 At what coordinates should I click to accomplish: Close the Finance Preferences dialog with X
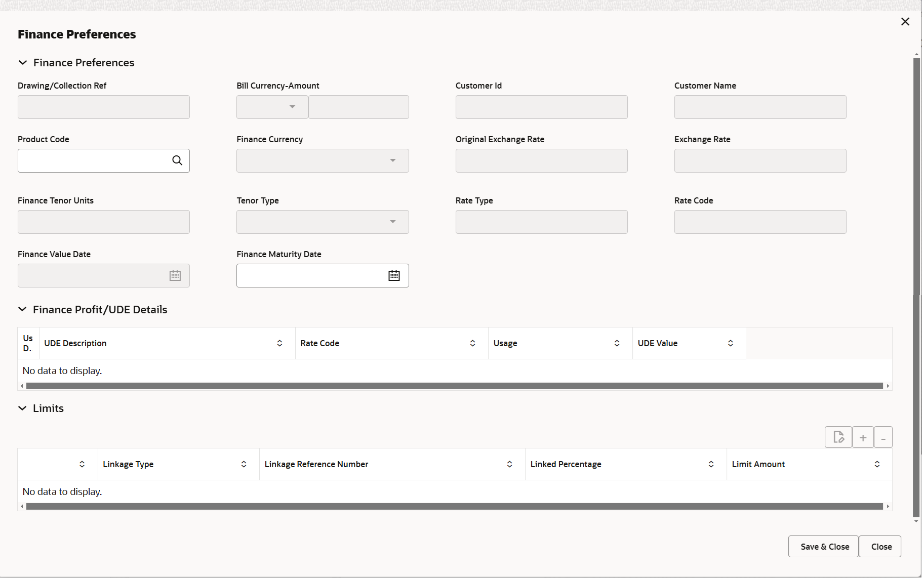(x=905, y=22)
